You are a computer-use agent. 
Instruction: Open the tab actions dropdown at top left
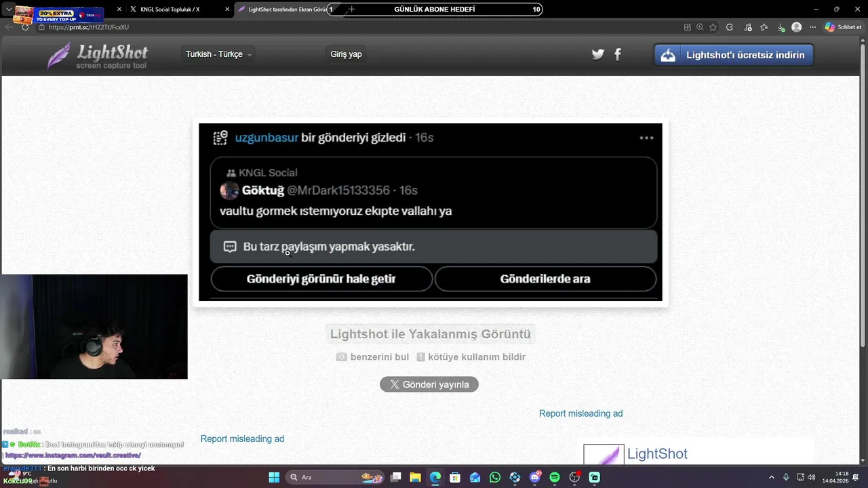coord(9,9)
